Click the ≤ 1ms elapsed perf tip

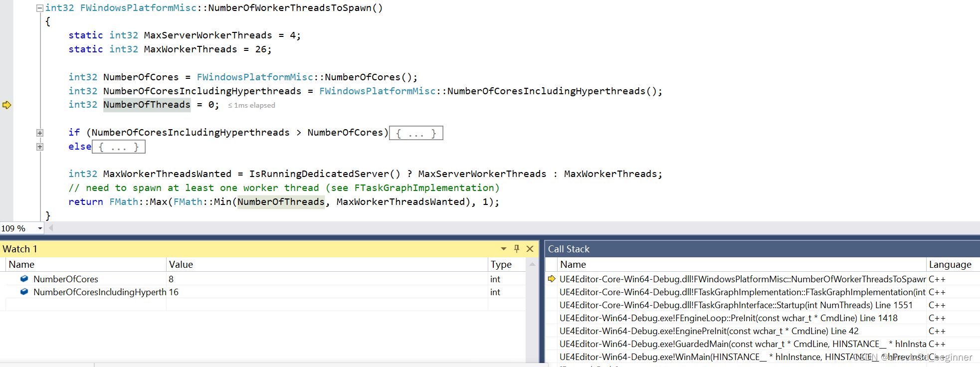point(251,105)
